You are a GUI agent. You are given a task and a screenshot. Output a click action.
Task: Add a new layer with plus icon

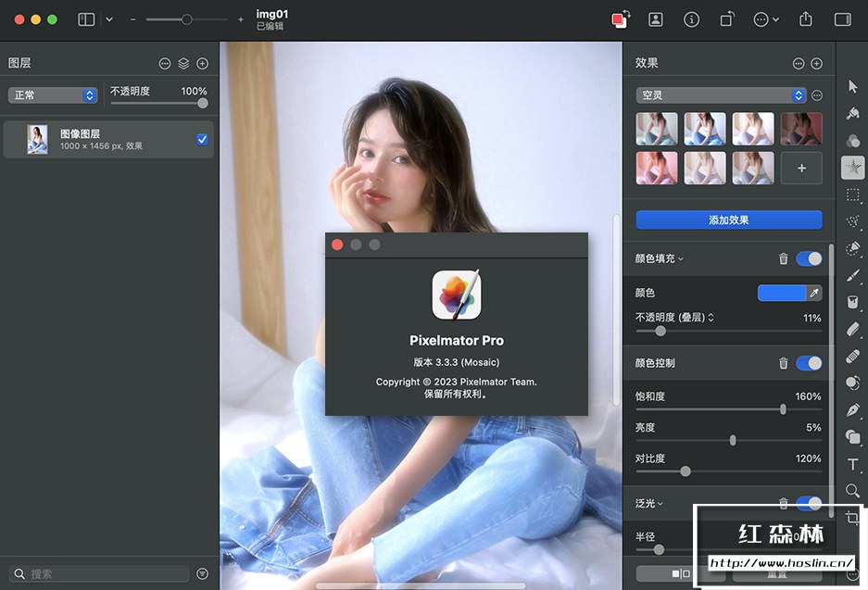[x=203, y=64]
